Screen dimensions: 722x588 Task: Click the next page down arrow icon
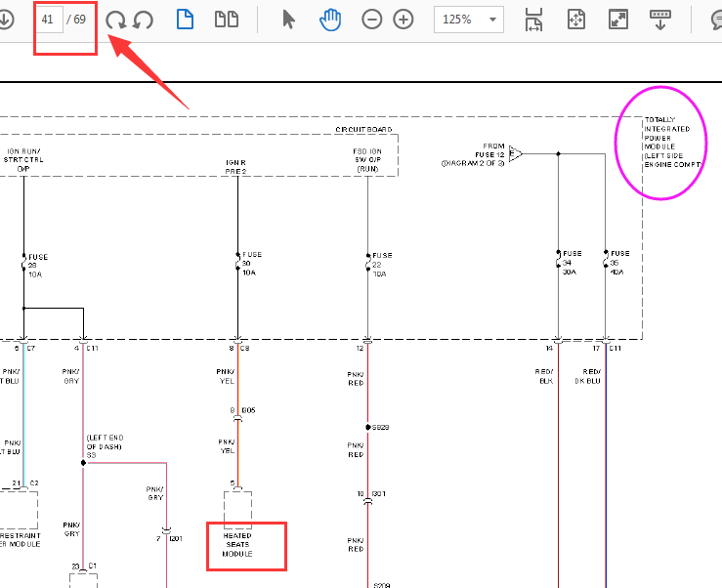click(x=5, y=20)
